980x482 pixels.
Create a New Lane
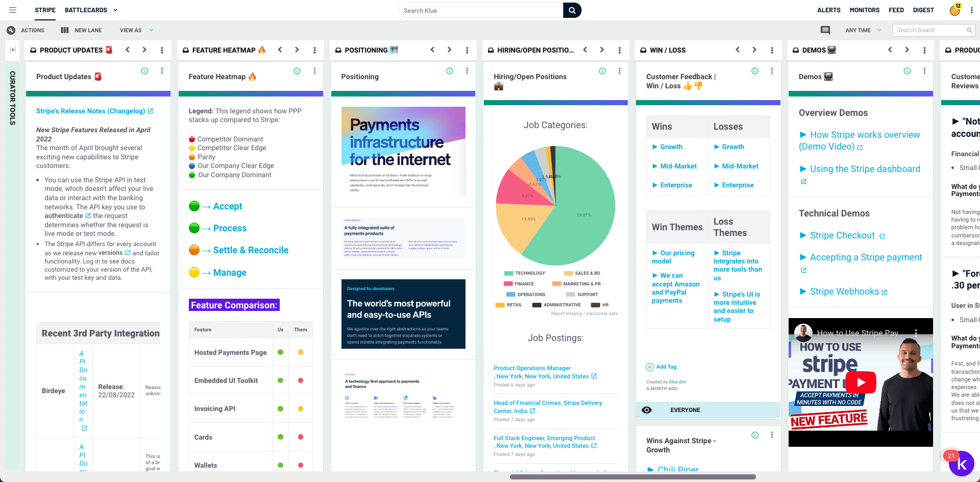88,30
